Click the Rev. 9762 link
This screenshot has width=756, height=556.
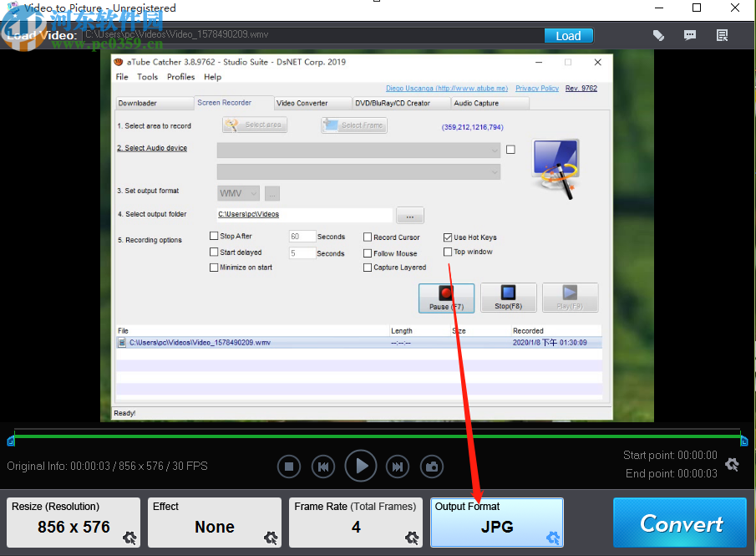581,89
